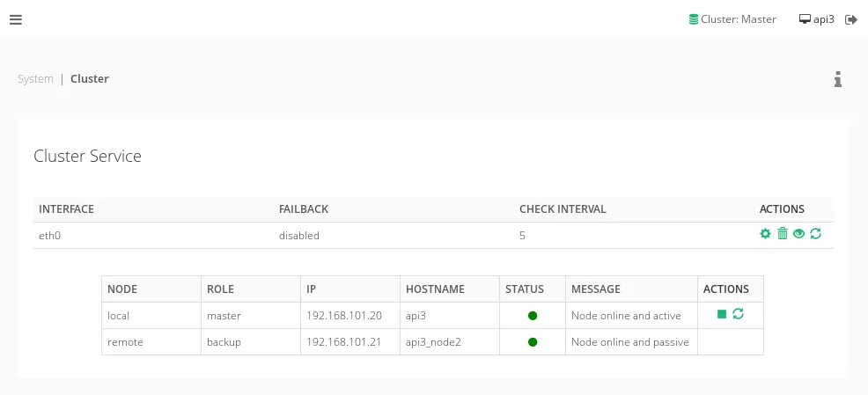The image size is (868, 395).
Task: Click the Cluster: Master database icon
Action: click(x=693, y=19)
